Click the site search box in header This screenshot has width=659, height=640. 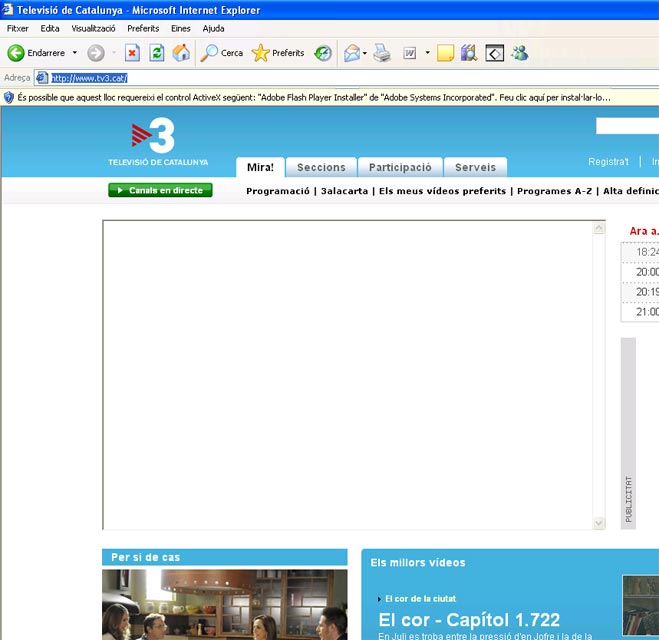[x=627, y=126]
